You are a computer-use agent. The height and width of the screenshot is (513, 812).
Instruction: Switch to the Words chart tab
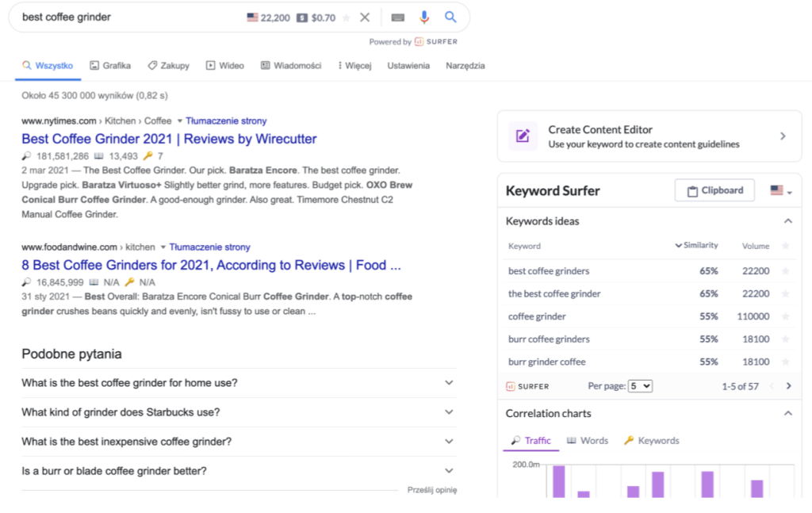[588, 441]
